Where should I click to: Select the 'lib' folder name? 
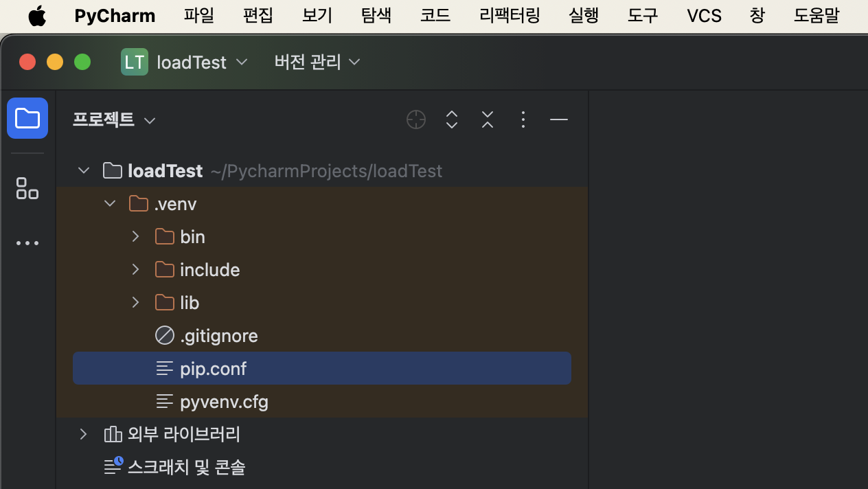tap(190, 303)
